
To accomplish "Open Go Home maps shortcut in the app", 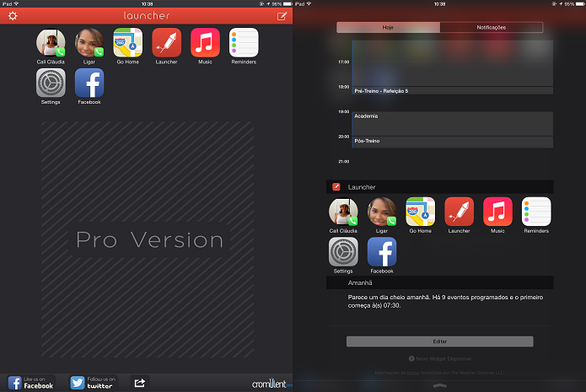I will pyautogui.click(x=128, y=46).
